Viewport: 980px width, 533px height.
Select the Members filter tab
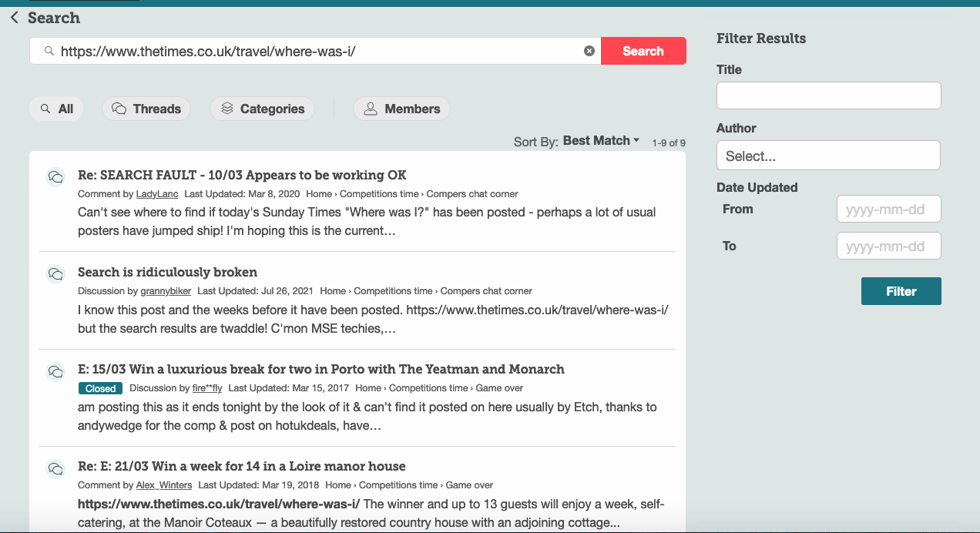(401, 109)
